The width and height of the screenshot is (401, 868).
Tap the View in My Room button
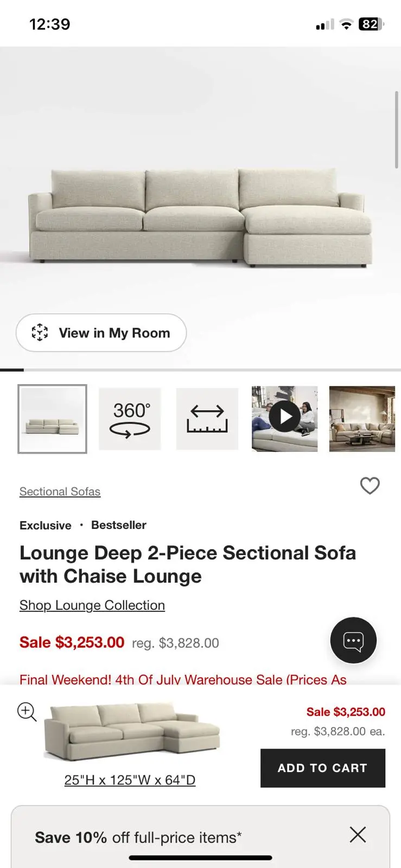(x=101, y=333)
